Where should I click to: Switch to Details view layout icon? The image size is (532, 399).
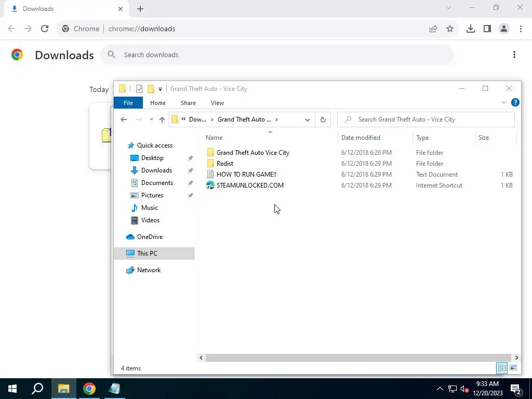coord(502,368)
